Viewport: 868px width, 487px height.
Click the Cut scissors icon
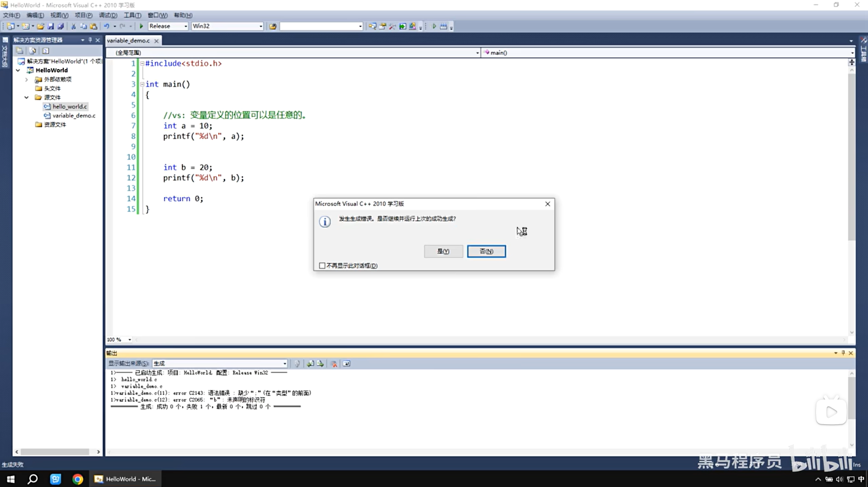(x=73, y=26)
